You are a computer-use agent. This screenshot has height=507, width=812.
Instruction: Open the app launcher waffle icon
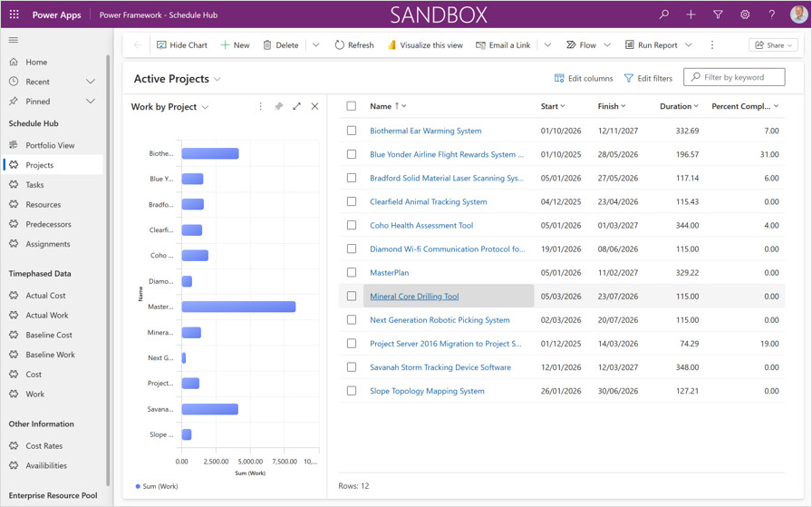pos(14,15)
